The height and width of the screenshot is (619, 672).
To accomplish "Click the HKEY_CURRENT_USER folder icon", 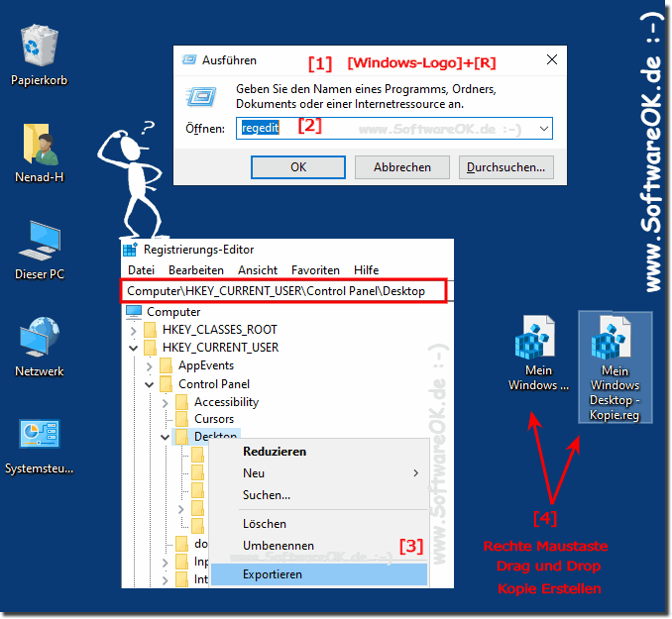I will [150, 348].
